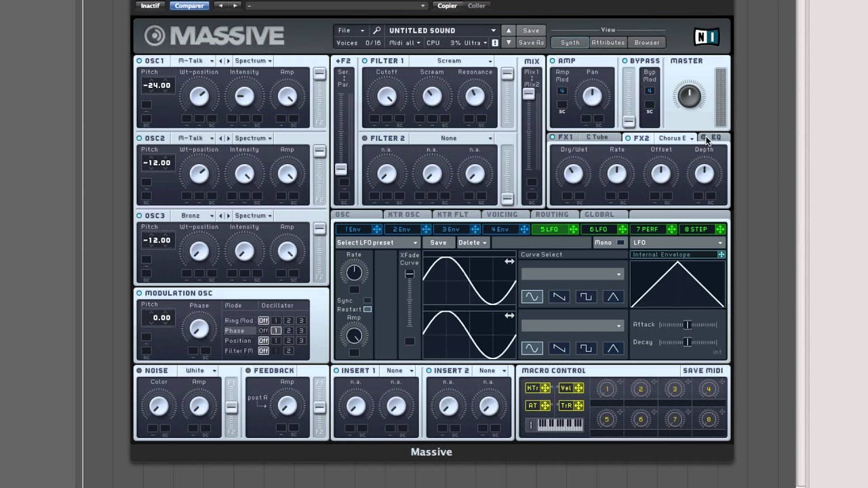Open the OSC2 Spectrum mode dropdown
Image resolution: width=868 pixels, height=488 pixels.
pyautogui.click(x=253, y=138)
